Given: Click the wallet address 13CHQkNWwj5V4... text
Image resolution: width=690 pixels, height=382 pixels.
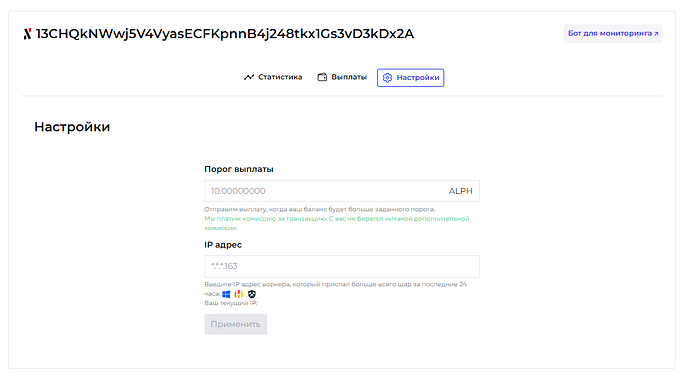Looking at the screenshot, I should tap(225, 34).
